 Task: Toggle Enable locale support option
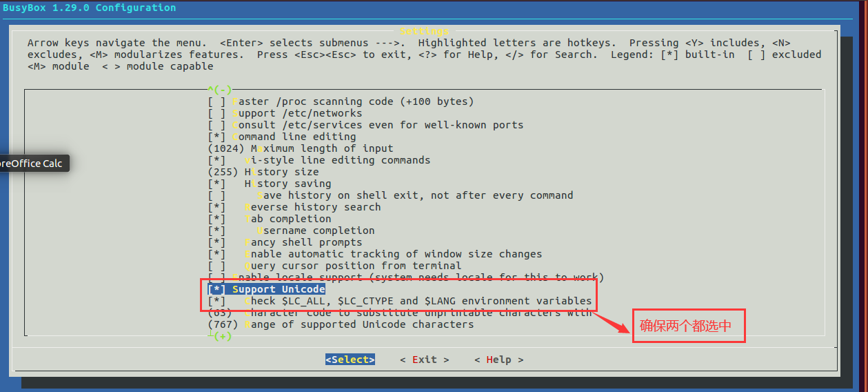pos(405,277)
